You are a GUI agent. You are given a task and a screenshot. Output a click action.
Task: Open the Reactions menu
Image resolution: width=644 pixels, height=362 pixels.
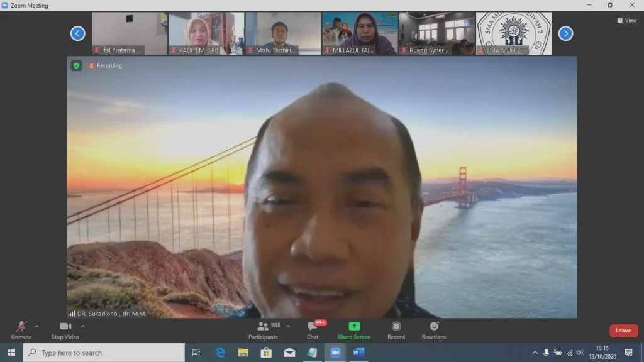(x=434, y=330)
